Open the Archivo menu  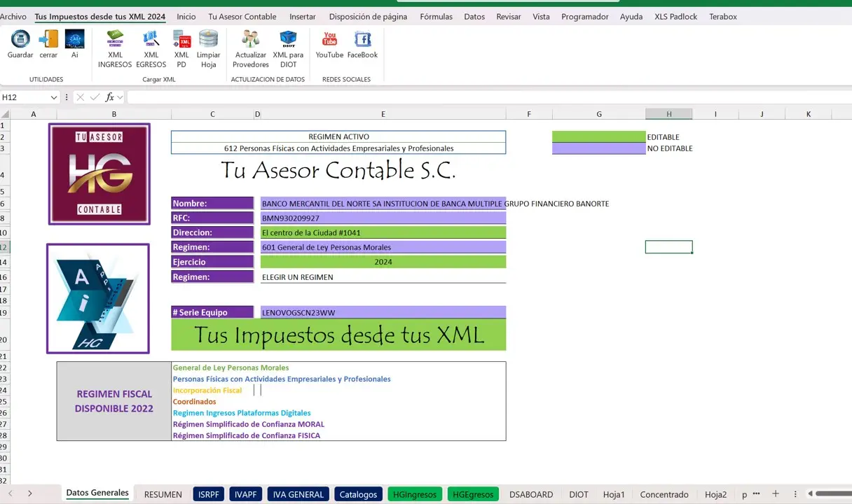click(x=13, y=16)
